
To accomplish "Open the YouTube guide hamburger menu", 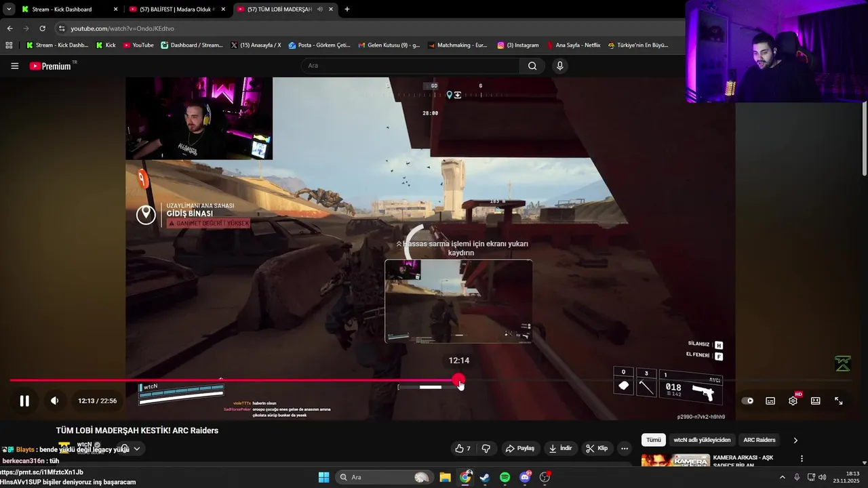I will 14,66.
